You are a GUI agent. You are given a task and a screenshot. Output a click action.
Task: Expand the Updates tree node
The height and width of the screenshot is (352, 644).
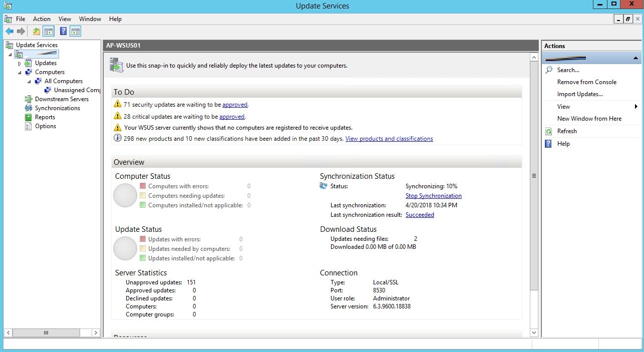click(x=20, y=64)
